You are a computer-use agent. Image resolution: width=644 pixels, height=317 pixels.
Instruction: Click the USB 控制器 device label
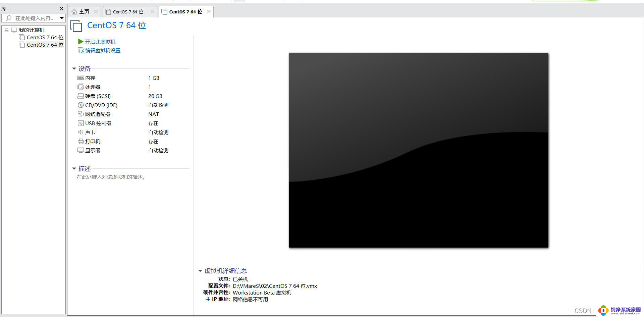pyautogui.click(x=98, y=123)
